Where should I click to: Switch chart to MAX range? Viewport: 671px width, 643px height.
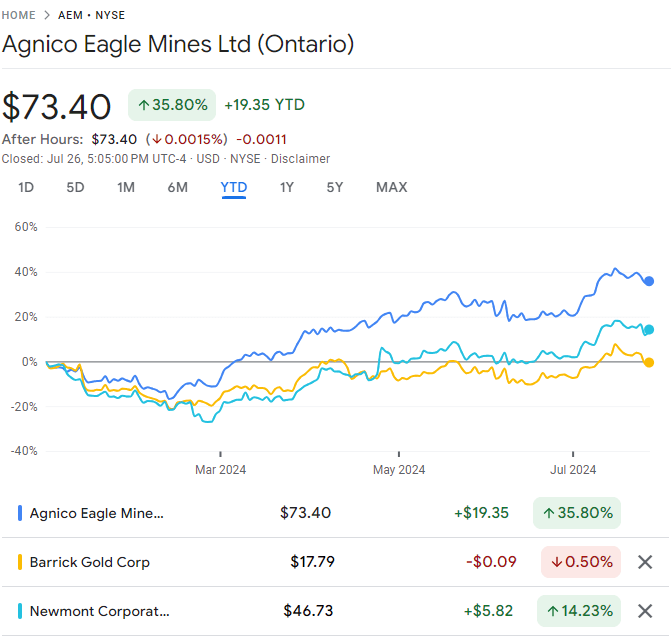coord(391,187)
